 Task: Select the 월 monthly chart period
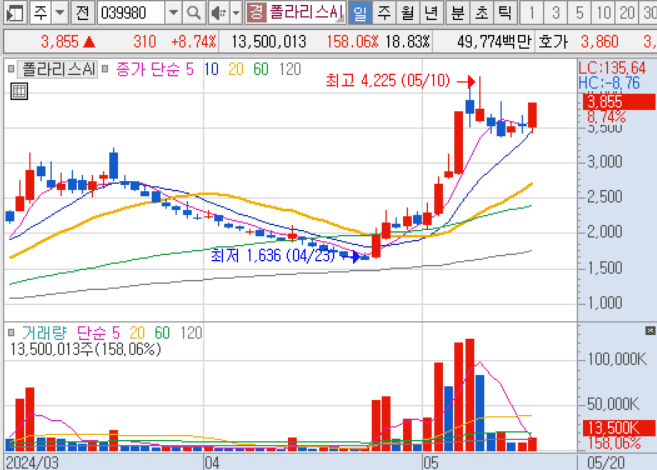(407, 13)
